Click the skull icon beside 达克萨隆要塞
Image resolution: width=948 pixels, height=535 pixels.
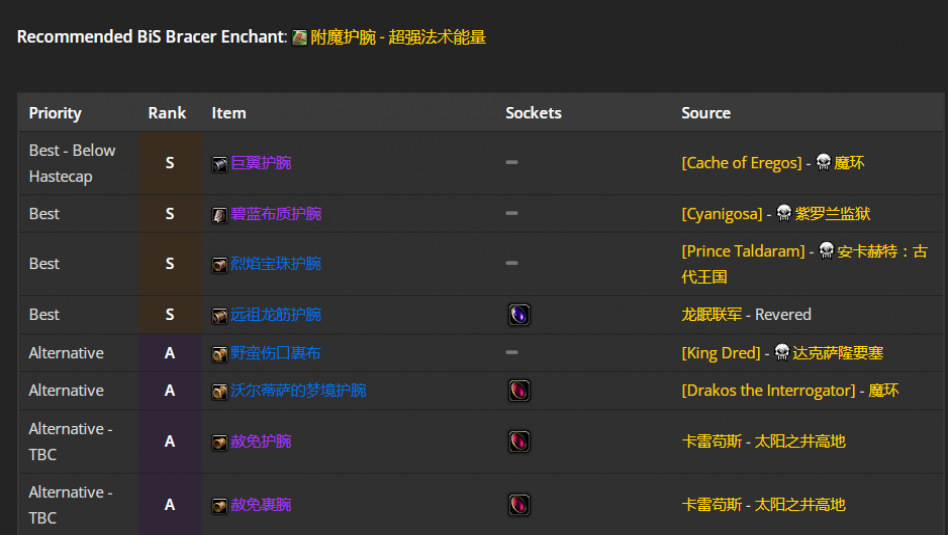[x=782, y=352]
